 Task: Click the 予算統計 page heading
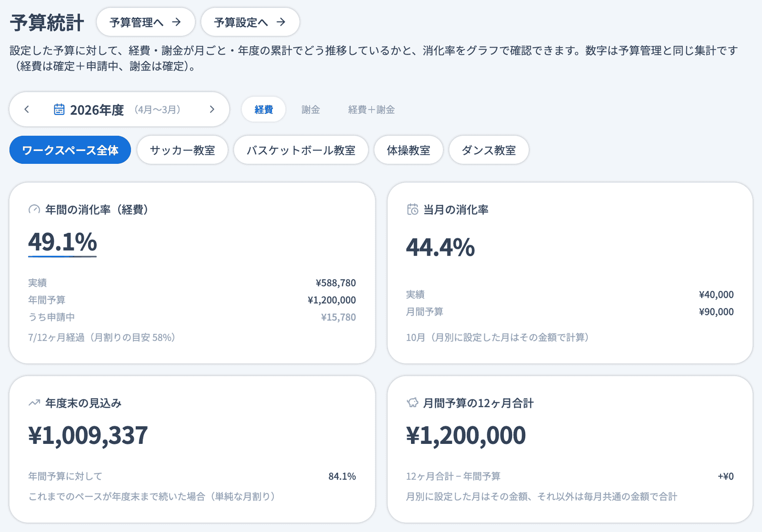[x=47, y=22]
